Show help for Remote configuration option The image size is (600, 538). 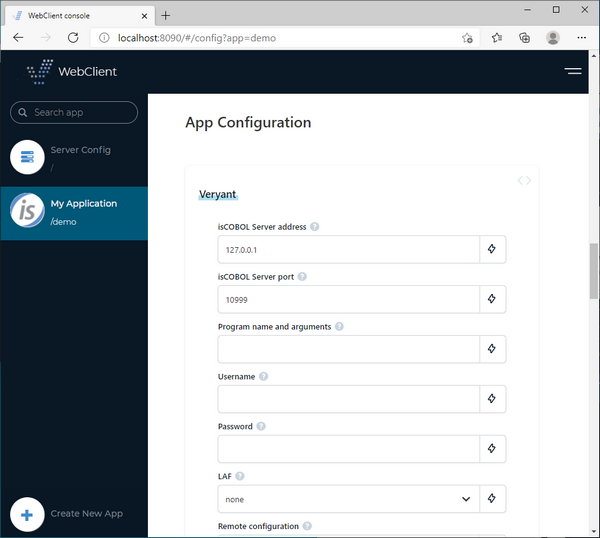tap(307, 526)
